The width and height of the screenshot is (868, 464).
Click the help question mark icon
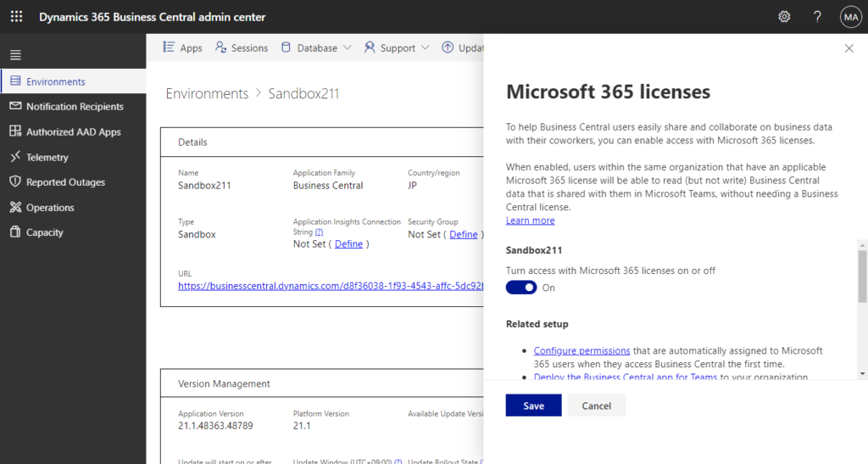(817, 17)
